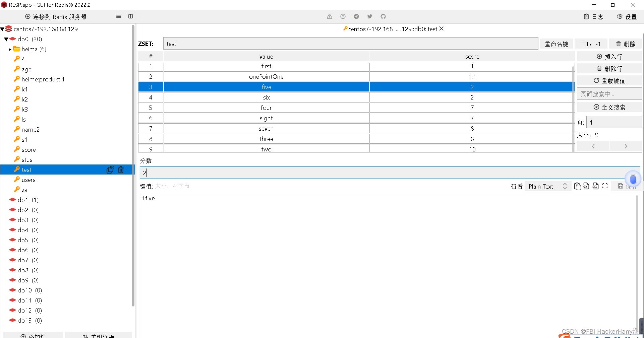The image size is (644, 338).
Task: Click the warning triangle icon
Action: tap(329, 16)
